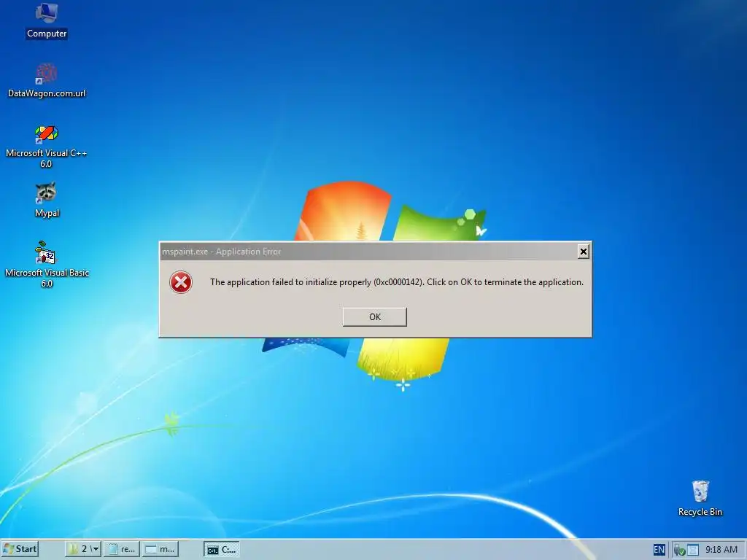The height and width of the screenshot is (560, 747).
Task: Select the Microsoft Visual Basic 6.0 icon
Action: [47, 265]
